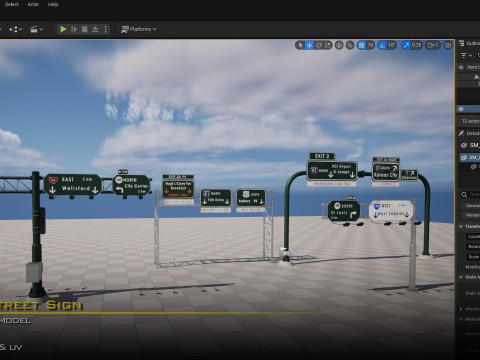The image size is (480, 360).
Task: Select FDR Drive sign on truss gantry
Action: [216, 198]
